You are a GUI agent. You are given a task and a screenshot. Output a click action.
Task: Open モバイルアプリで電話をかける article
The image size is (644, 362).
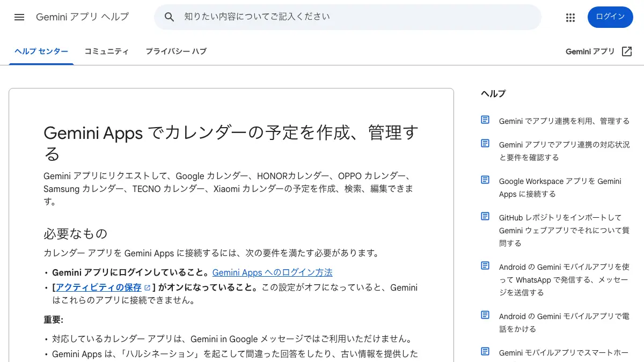pyautogui.click(x=564, y=323)
